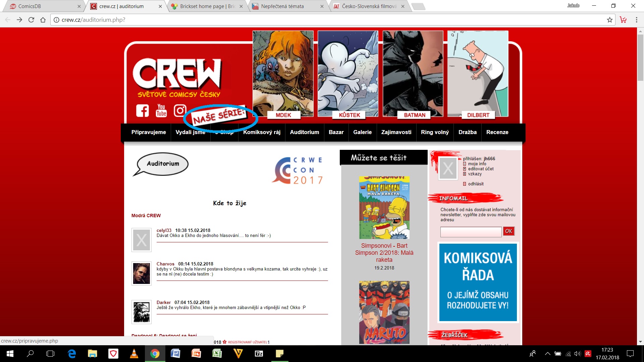Reload the page with refresh icon

click(31, 20)
